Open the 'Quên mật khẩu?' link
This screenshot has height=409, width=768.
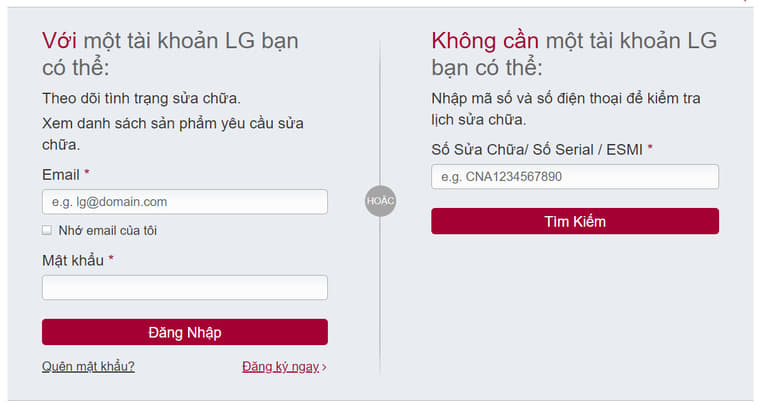coord(88,366)
